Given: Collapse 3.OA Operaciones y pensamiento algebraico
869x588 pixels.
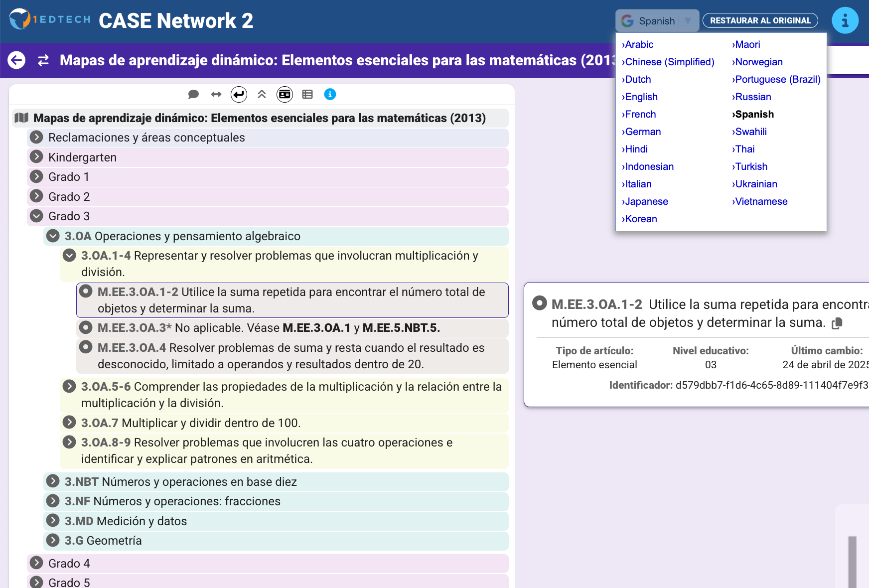Looking at the screenshot, I should (x=53, y=236).
